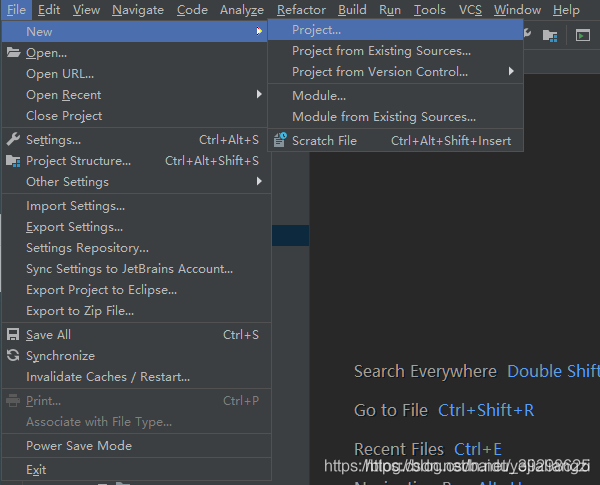Expand Project from Version Control submenu arrow

click(512, 72)
